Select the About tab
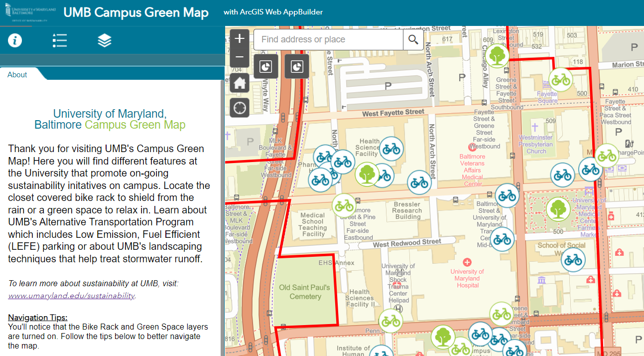 pyautogui.click(x=17, y=75)
